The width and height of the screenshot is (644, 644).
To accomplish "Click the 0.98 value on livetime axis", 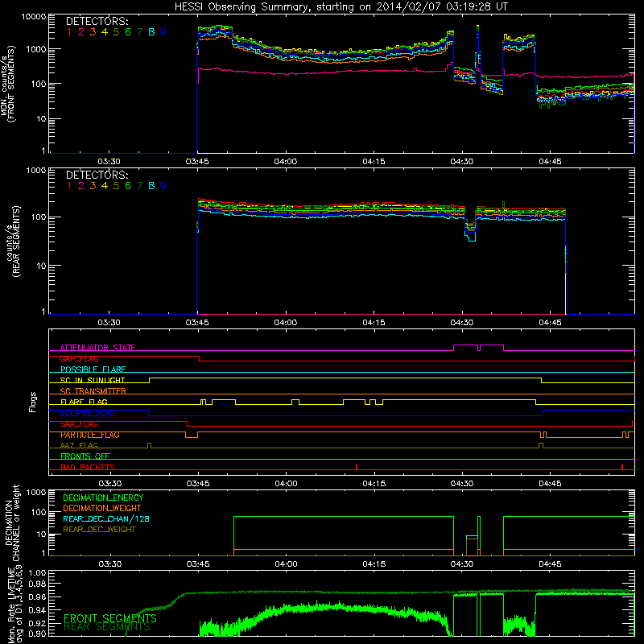I will [x=38, y=584].
